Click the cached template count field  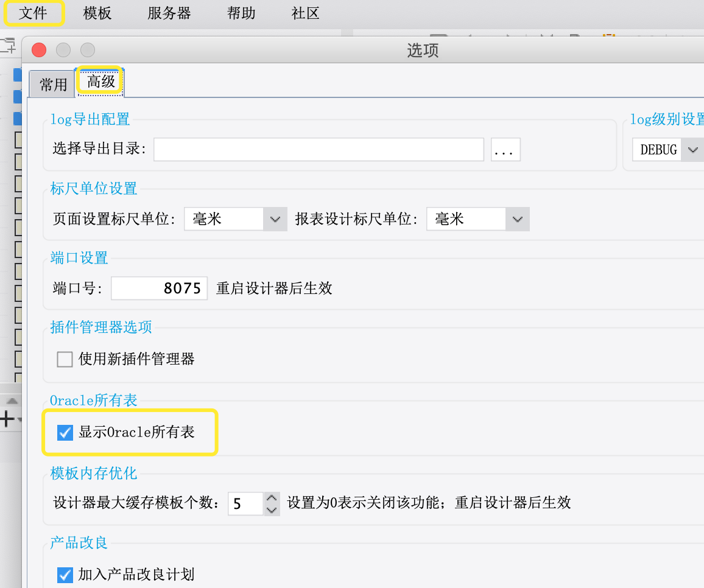(x=245, y=503)
